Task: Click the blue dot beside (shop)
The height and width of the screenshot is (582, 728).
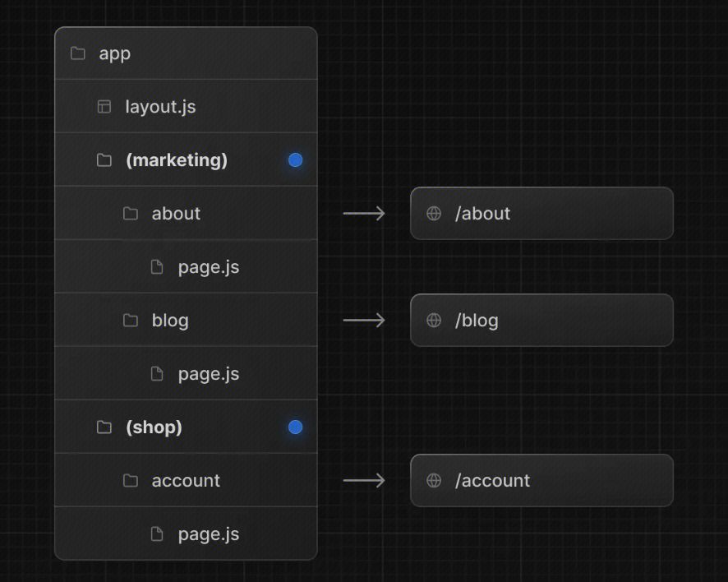Action: click(x=295, y=427)
